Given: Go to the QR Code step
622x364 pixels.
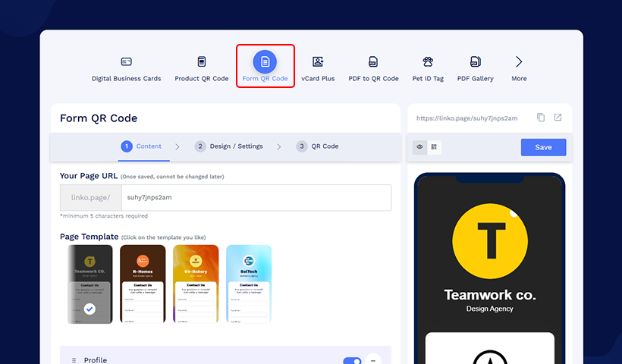Looking at the screenshot, I should coord(317,146).
